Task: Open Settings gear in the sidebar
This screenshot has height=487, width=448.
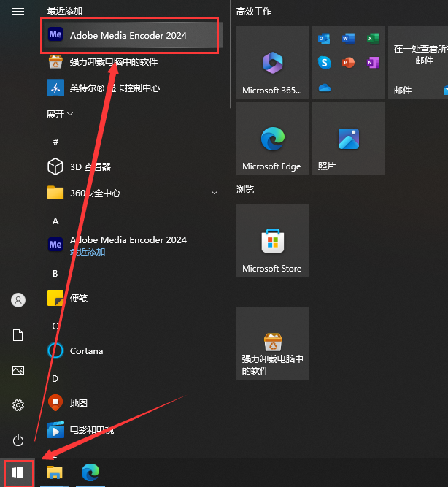Action: tap(18, 405)
